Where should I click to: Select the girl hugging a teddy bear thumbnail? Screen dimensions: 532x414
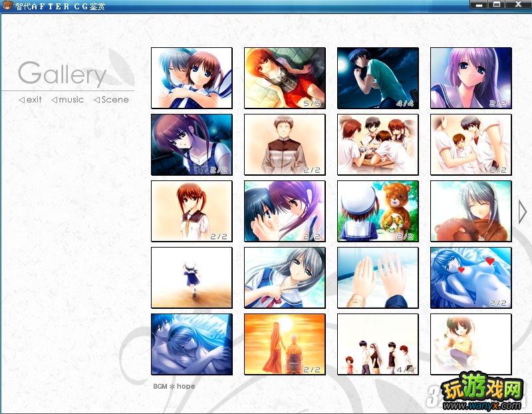point(471,211)
